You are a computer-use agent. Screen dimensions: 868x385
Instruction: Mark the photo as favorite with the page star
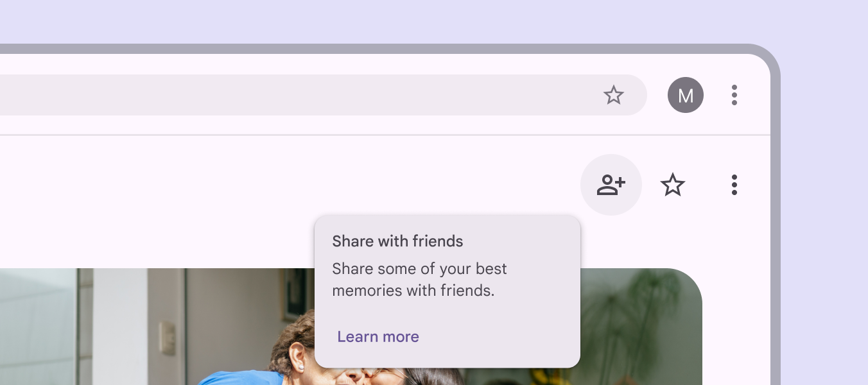[x=673, y=185]
